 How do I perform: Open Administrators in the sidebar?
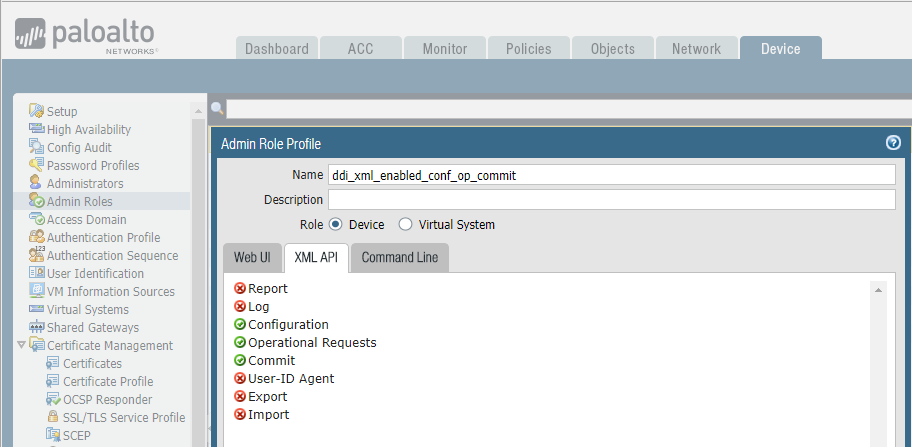pos(85,183)
